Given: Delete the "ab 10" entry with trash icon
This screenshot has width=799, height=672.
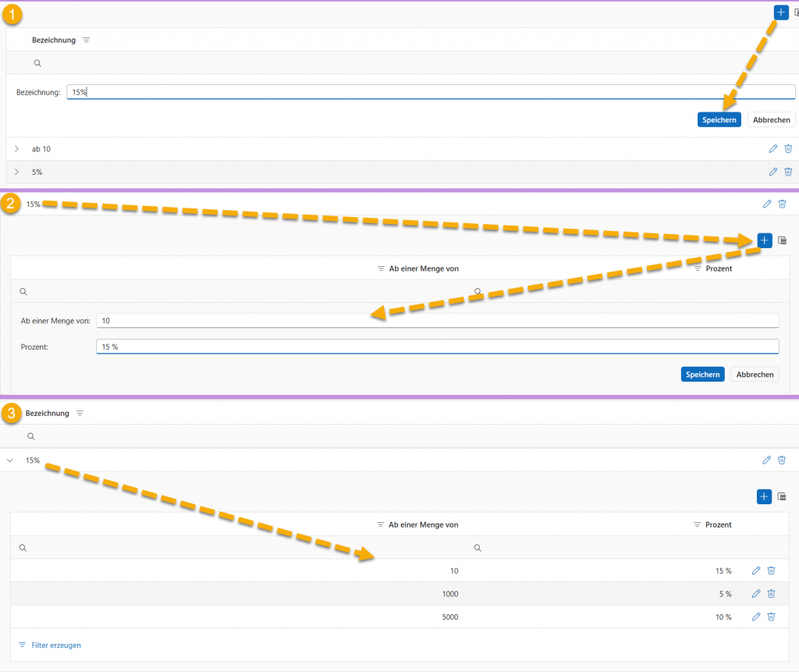Looking at the screenshot, I should click(788, 149).
